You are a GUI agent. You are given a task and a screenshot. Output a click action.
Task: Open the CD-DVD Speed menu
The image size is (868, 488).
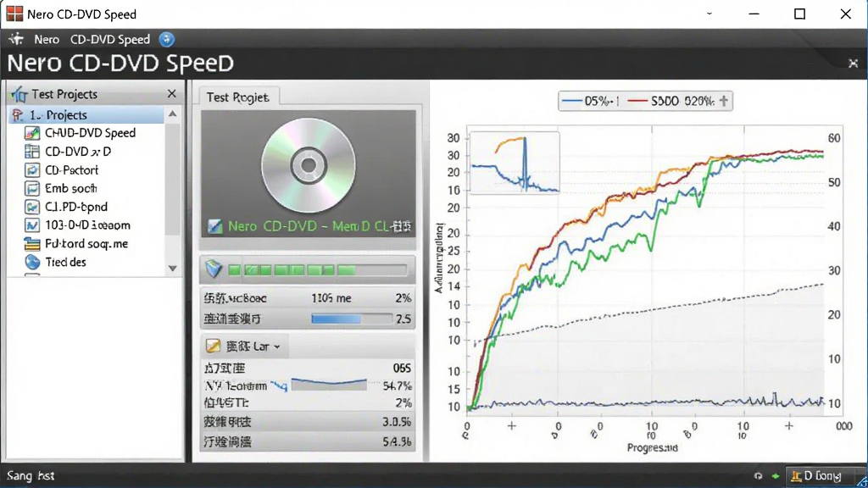pyautogui.click(x=109, y=39)
